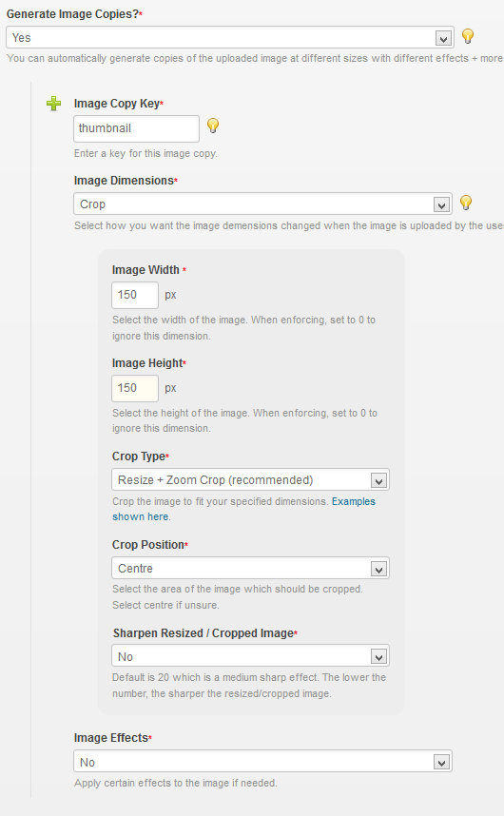
Task: Click the arrow button of Image Effects select
Action: pos(441,763)
